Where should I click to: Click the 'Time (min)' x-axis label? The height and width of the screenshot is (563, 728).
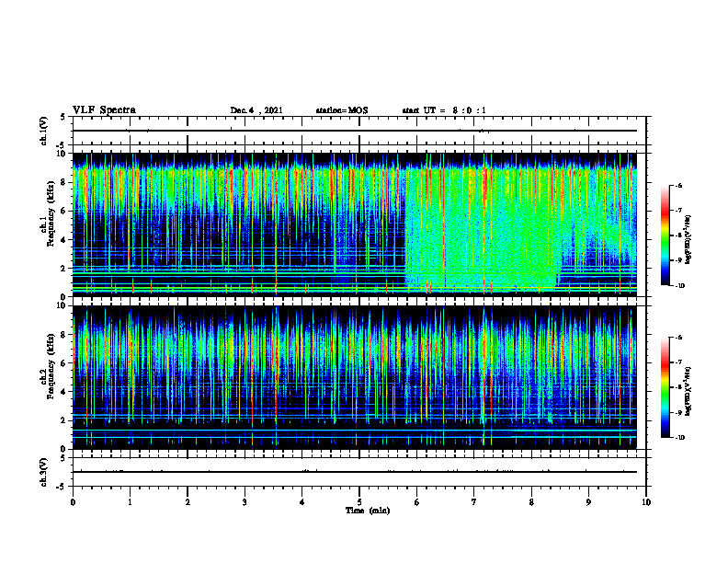pyautogui.click(x=368, y=511)
